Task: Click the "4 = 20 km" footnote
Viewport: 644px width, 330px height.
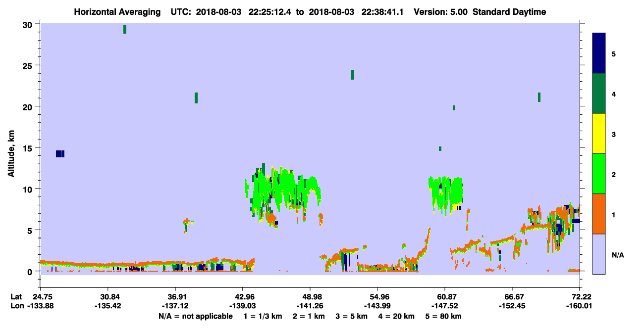Action: coord(397,316)
